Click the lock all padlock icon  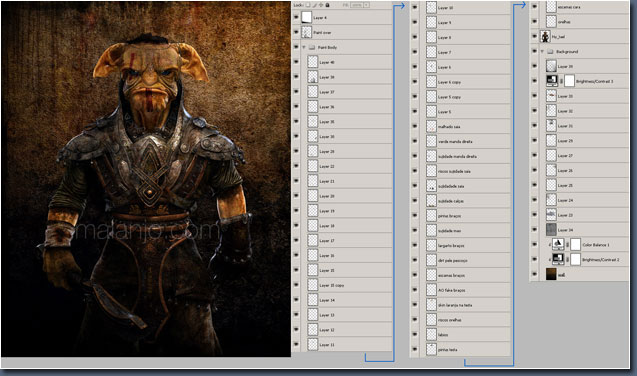coord(327,5)
